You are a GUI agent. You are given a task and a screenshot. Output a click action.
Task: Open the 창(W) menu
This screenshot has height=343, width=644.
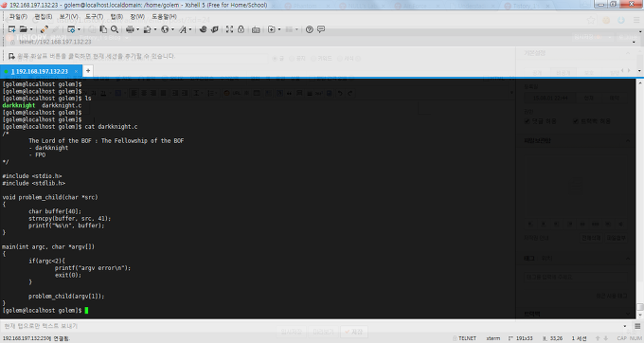[x=137, y=17]
